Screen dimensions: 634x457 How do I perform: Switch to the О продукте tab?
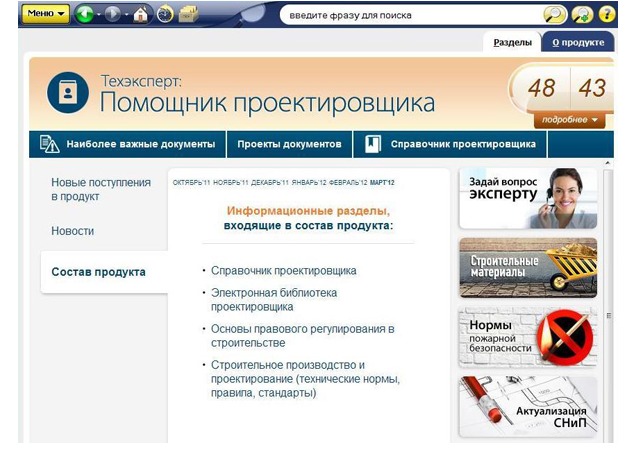pos(577,42)
